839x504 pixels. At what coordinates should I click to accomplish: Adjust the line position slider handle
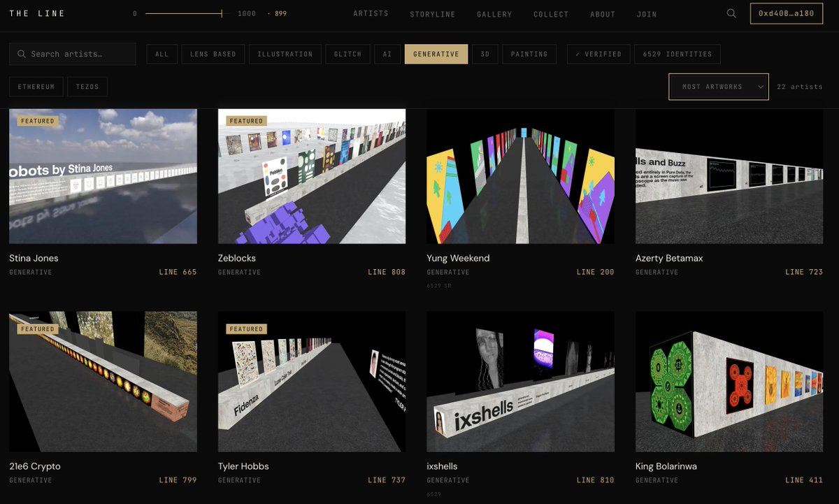222,13
